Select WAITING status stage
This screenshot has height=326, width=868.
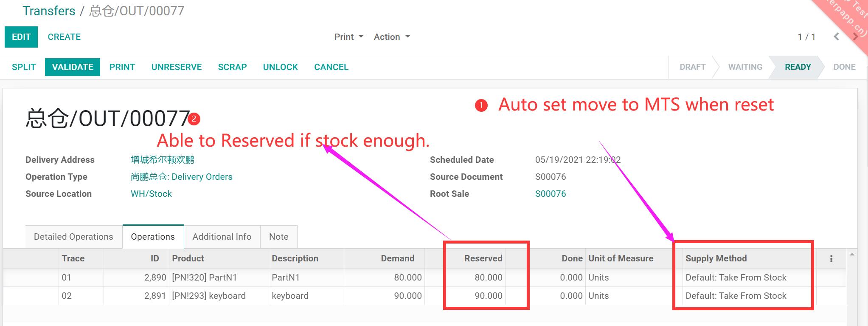click(x=745, y=67)
